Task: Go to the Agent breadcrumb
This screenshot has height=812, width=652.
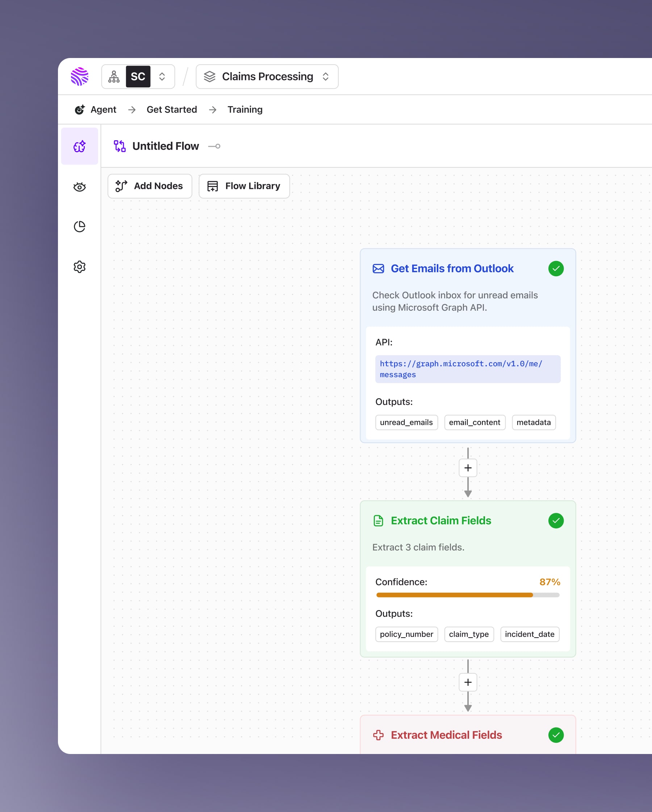Action: 103,109
